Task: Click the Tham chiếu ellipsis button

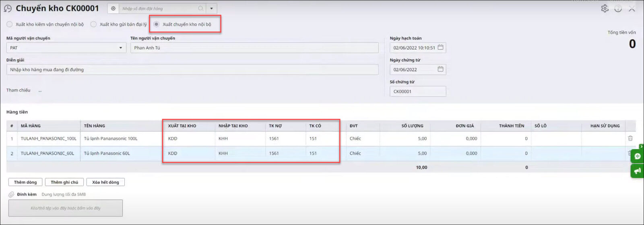Action: coord(40,91)
